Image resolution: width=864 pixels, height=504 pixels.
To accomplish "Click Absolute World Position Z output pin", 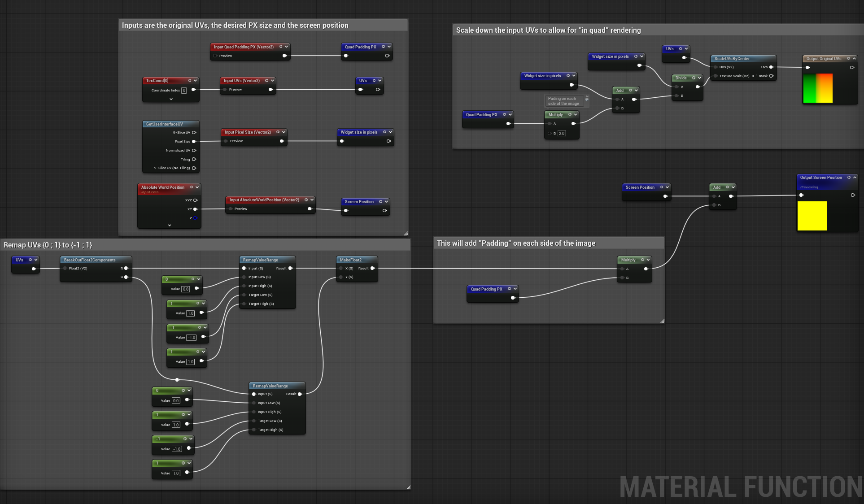I will pyautogui.click(x=195, y=218).
